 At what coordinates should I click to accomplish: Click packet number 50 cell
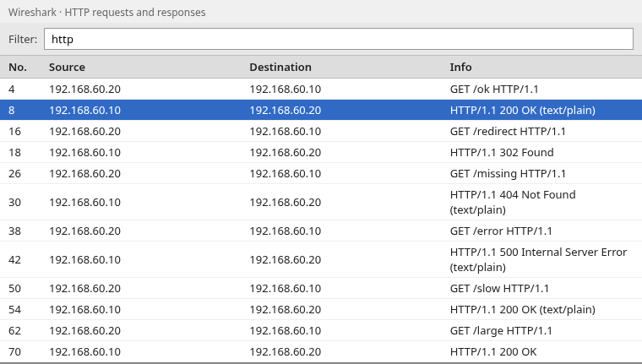pyautogui.click(x=14, y=288)
